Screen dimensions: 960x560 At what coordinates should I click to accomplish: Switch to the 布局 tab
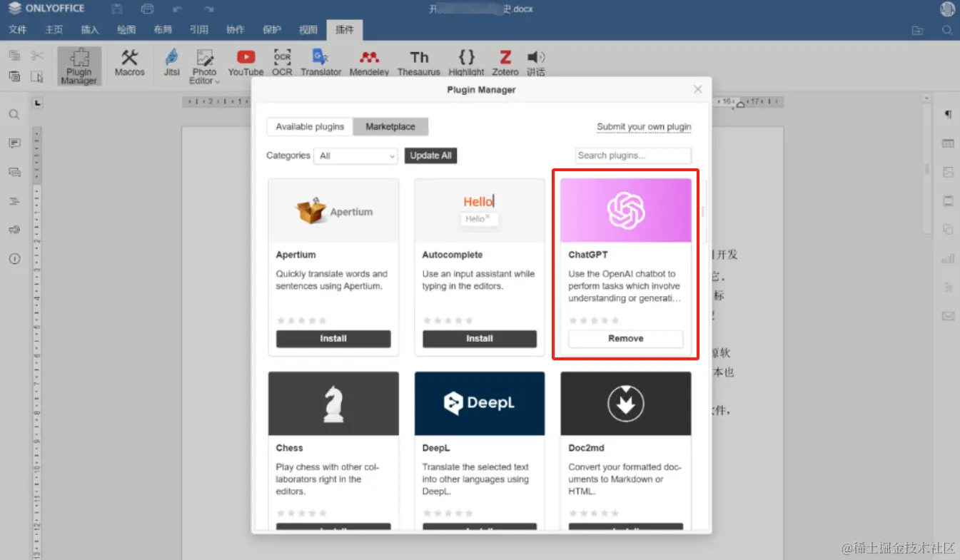(x=163, y=30)
